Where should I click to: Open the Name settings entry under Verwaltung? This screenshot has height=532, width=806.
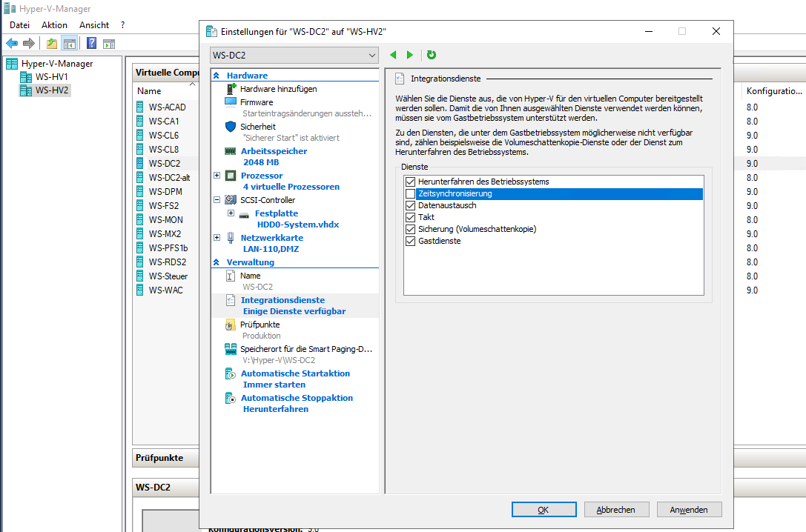click(x=250, y=276)
